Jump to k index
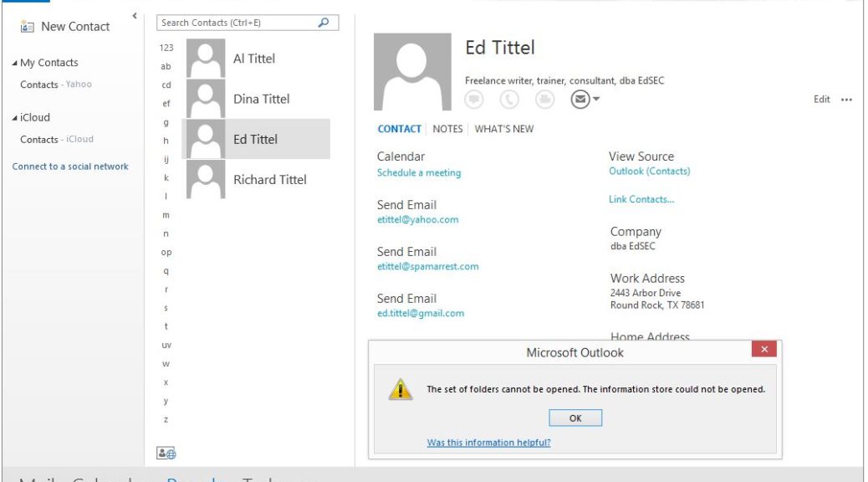Screen dimensions: 868x482 [166, 178]
